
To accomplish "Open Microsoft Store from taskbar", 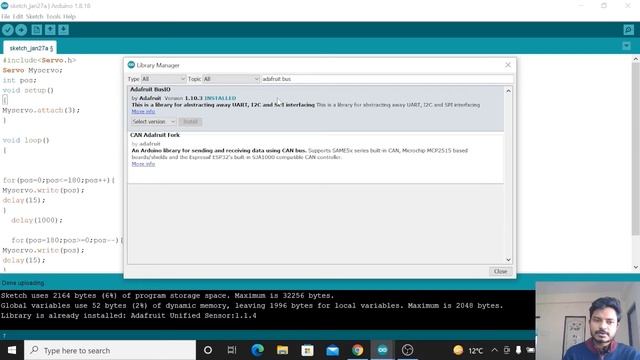I will (x=307, y=350).
